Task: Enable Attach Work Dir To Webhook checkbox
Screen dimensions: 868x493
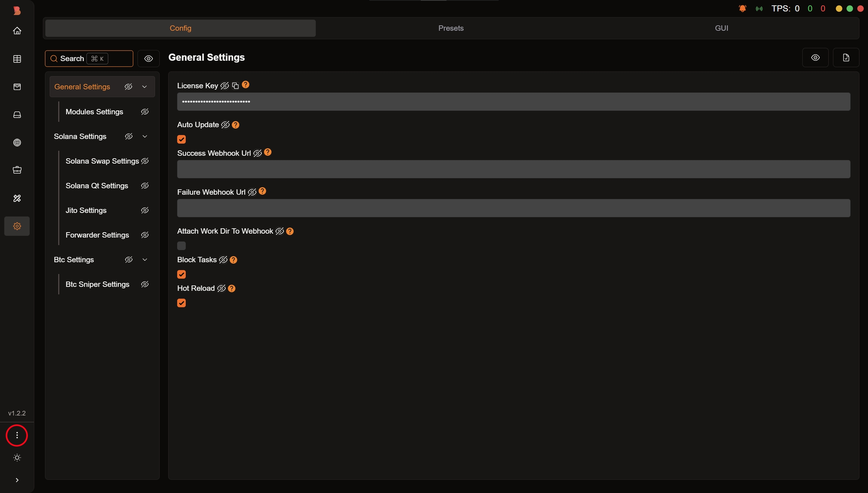Action: (x=182, y=246)
